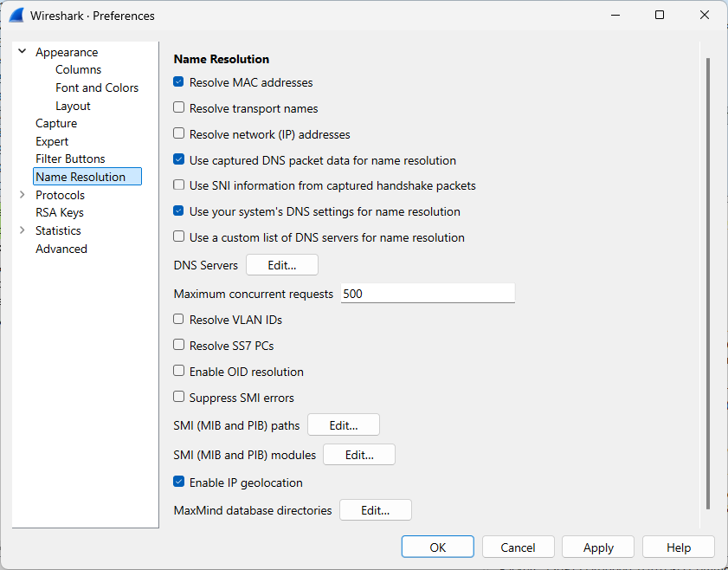Image resolution: width=728 pixels, height=570 pixels.
Task: Open Help for preferences
Action: click(x=679, y=547)
